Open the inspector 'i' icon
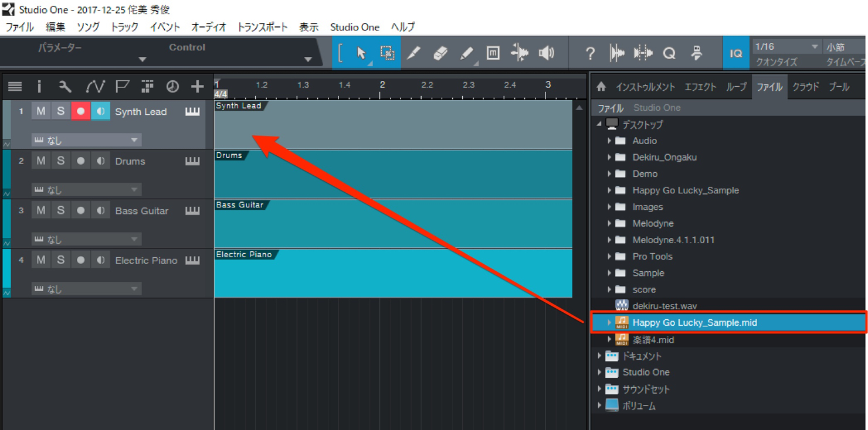Screen dimensions: 868x430 point(39,87)
